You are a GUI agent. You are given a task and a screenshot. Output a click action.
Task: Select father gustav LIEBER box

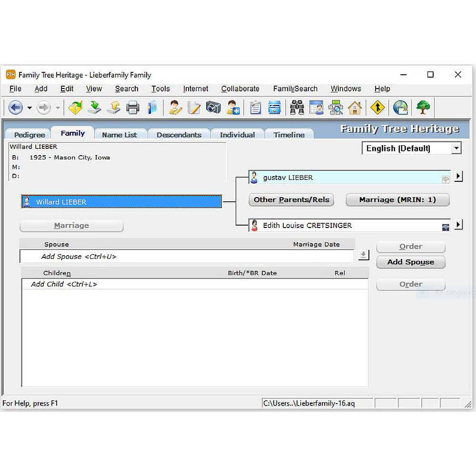point(349,178)
